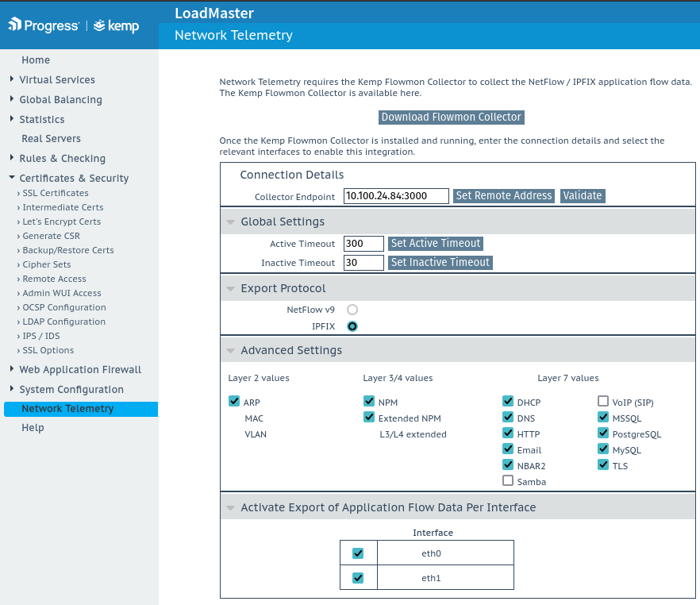Collapse the Export Protocol section arrow

(x=230, y=289)
